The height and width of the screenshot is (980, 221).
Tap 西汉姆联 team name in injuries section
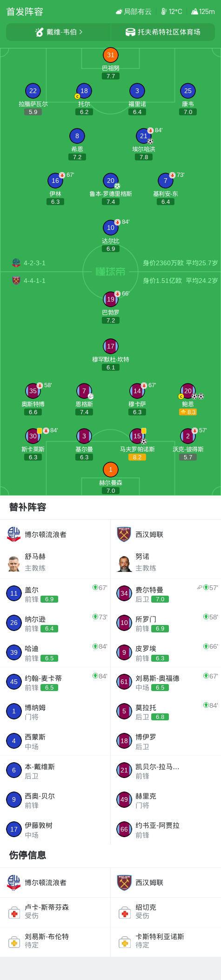click(149, 883)
